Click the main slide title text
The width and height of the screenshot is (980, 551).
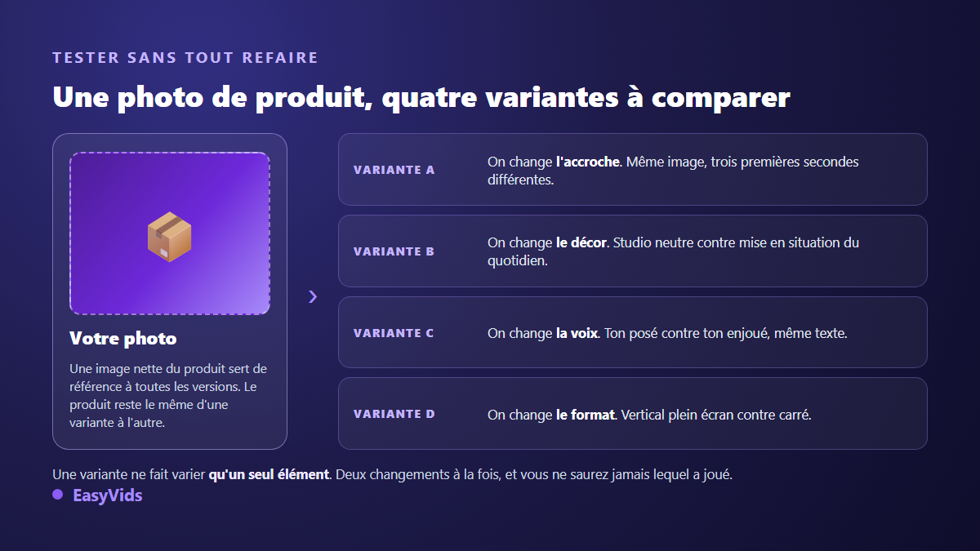tap(421, 97)
